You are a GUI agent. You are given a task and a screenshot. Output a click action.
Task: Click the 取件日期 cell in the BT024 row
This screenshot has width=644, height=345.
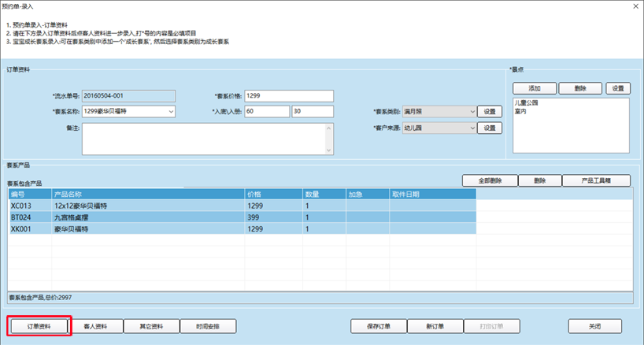433,217
